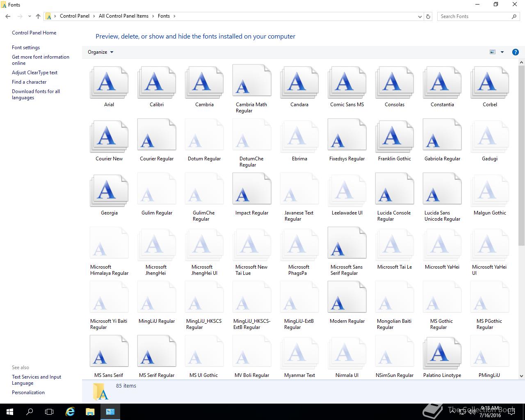Image resolution: width=525 pixels, height=420 pixels.
Task: Navigate to Control Panel breadcrumb
Action: tap(75, 16)
